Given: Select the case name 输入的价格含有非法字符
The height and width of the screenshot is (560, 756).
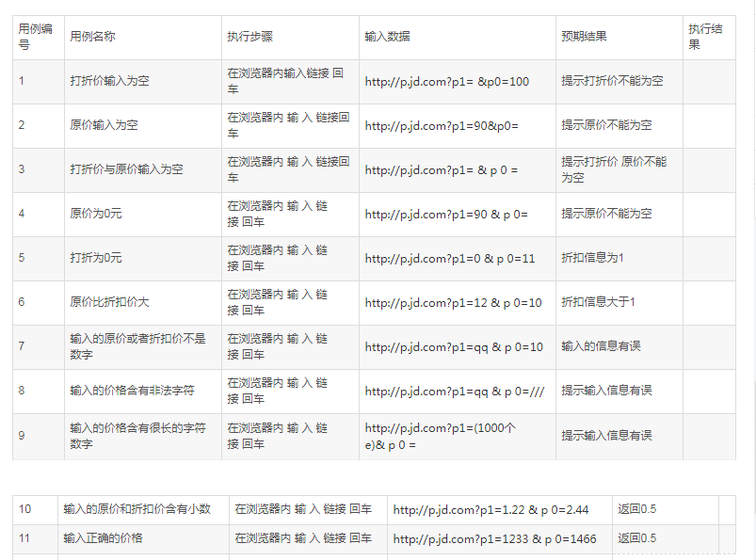Looking at the screenshot, I should click(132, 391).
